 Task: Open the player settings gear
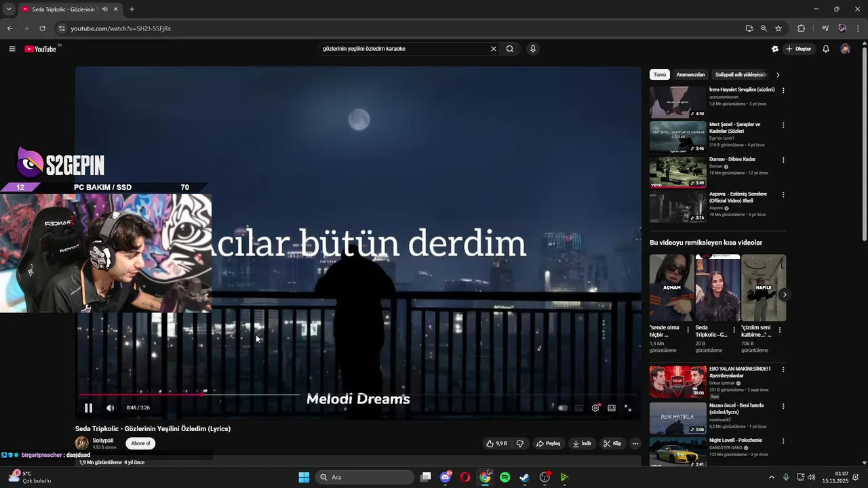pyautogui.click(x=595, y=408)
